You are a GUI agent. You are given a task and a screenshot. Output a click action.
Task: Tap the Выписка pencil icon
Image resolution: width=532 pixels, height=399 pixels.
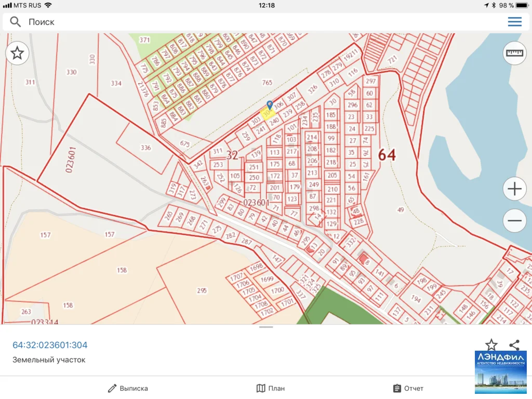112,388
